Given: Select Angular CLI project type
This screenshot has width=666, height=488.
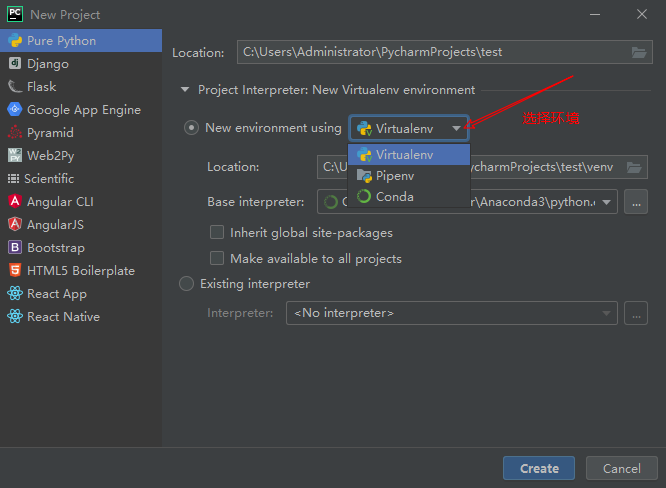Looking at the screenshot, I should pyautogui.click(x=81, y=201).
